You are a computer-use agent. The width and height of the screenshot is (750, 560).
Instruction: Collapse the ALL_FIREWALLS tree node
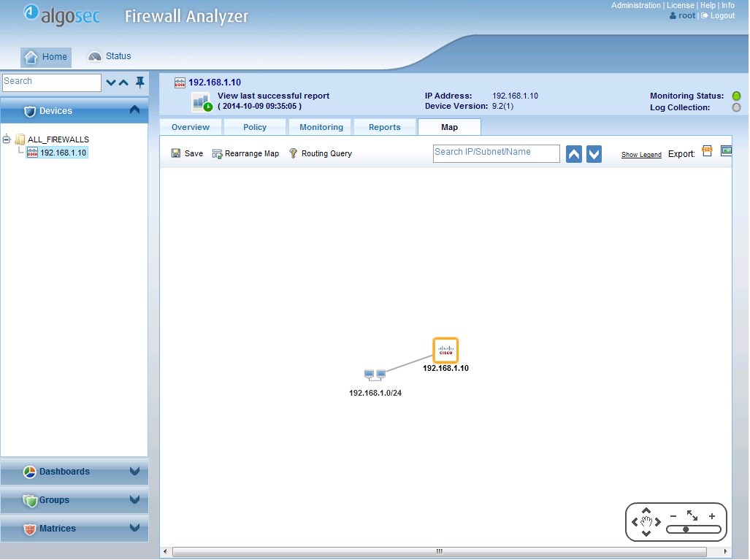pos(7,139)
